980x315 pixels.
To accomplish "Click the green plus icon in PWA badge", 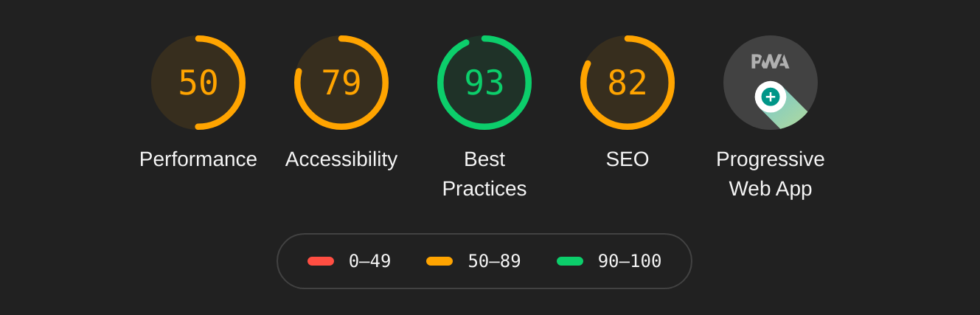I will pyautogui.click(x=771, y=97).
